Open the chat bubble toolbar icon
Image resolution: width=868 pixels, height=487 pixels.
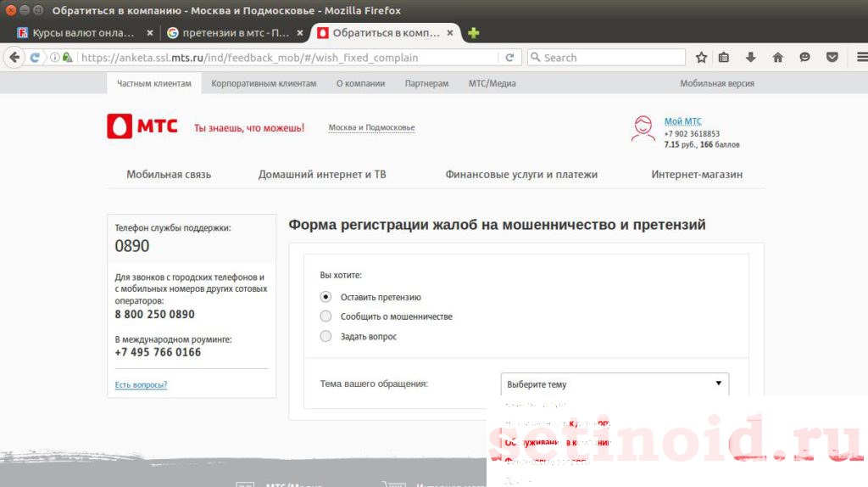pyautogui.click(x=804, y=57)
